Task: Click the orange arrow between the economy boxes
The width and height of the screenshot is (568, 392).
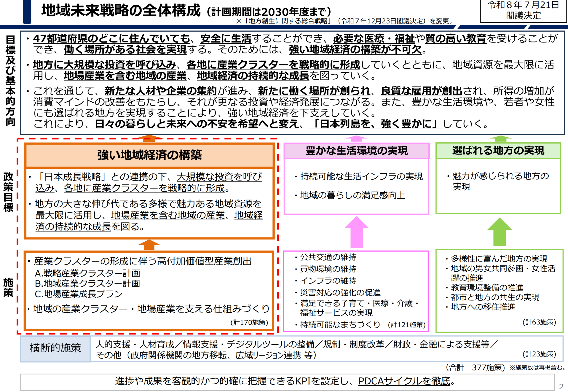Action: click(149, 245)
